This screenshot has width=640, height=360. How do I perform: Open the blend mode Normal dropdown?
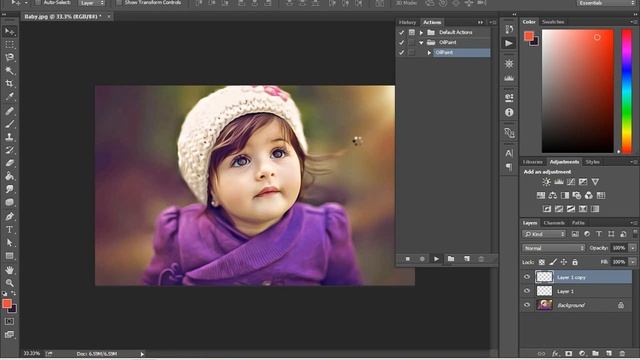pos(553,248)
